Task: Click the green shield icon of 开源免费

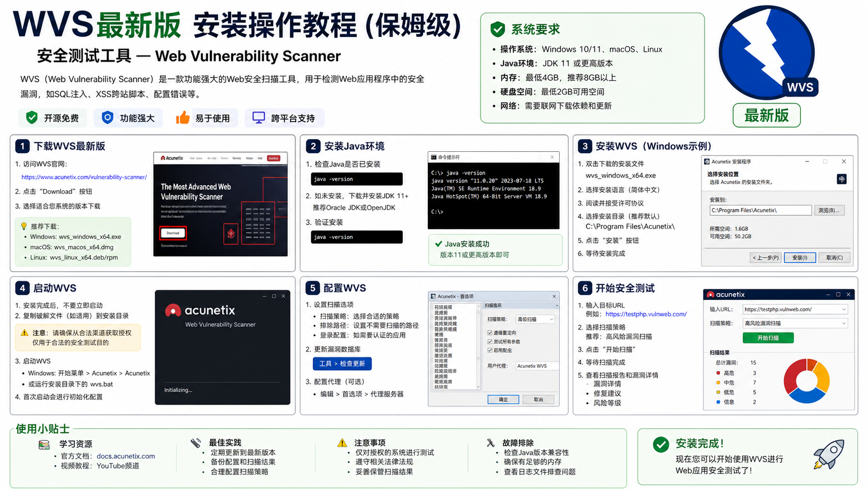Action: (x=32, y=118)
